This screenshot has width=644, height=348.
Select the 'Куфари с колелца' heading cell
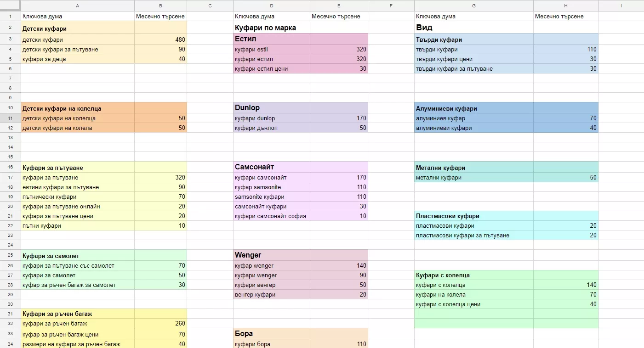tap(474, 275)
